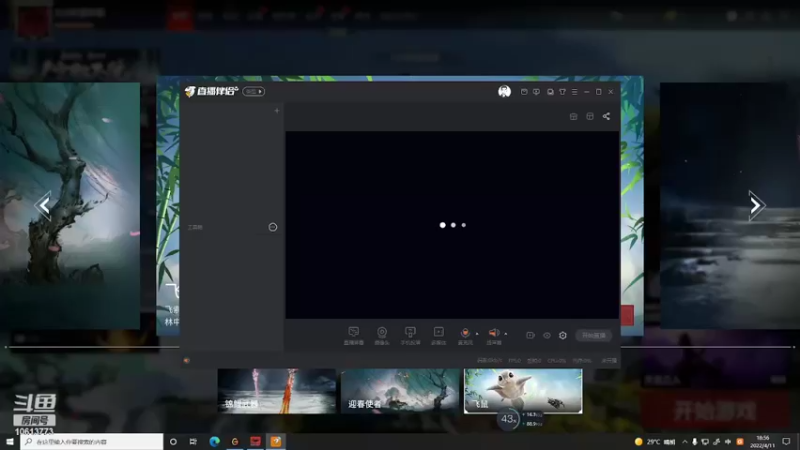Click the share icon above preview

tap(606, 116)
